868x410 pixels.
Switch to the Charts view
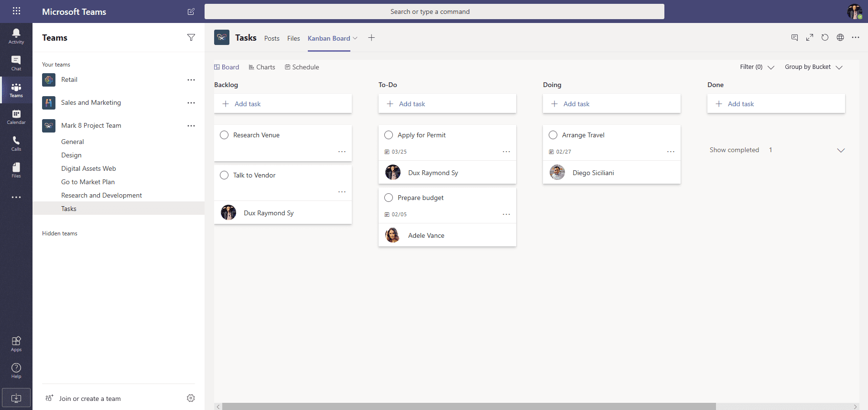[x=262, y=67]
